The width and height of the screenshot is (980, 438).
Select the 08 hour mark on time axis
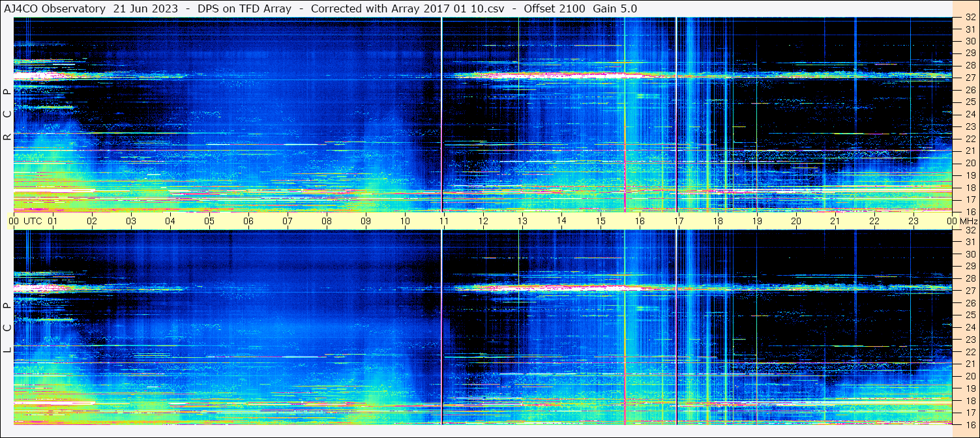[x=327, y=221]
